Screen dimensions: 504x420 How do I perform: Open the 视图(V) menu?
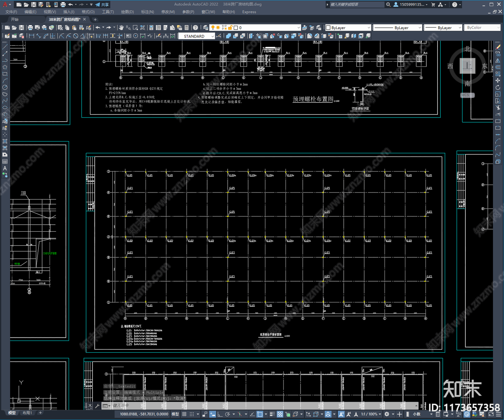pos(50,12)
